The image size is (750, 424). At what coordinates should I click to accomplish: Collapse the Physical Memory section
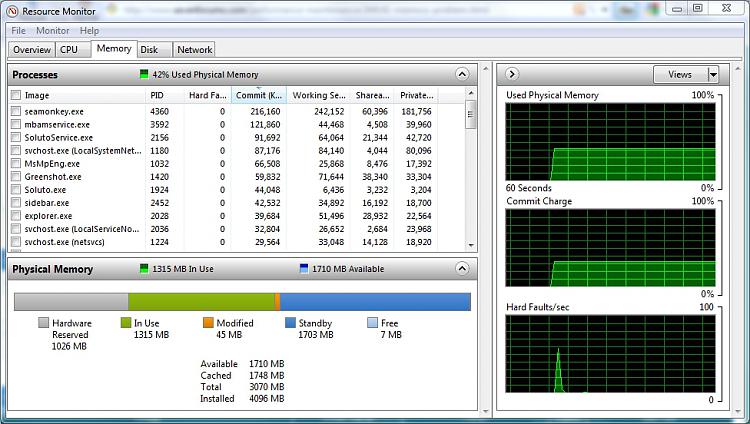(462, 268)
